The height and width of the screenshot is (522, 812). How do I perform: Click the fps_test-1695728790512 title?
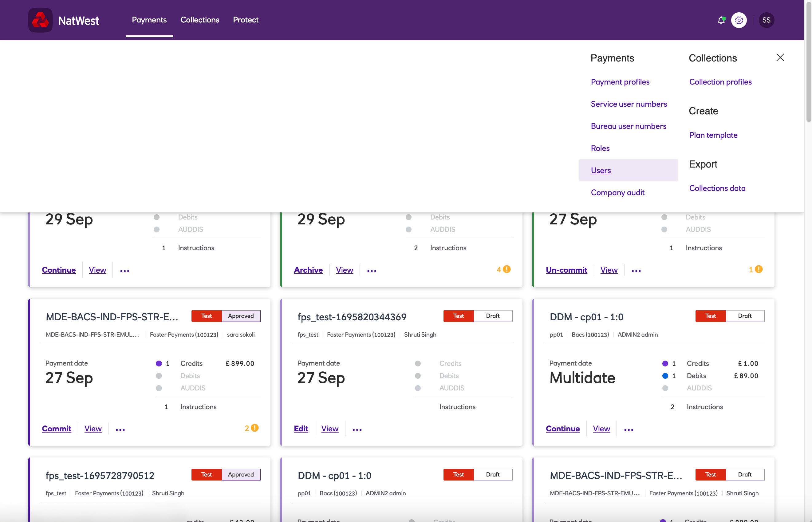[100, 475]
